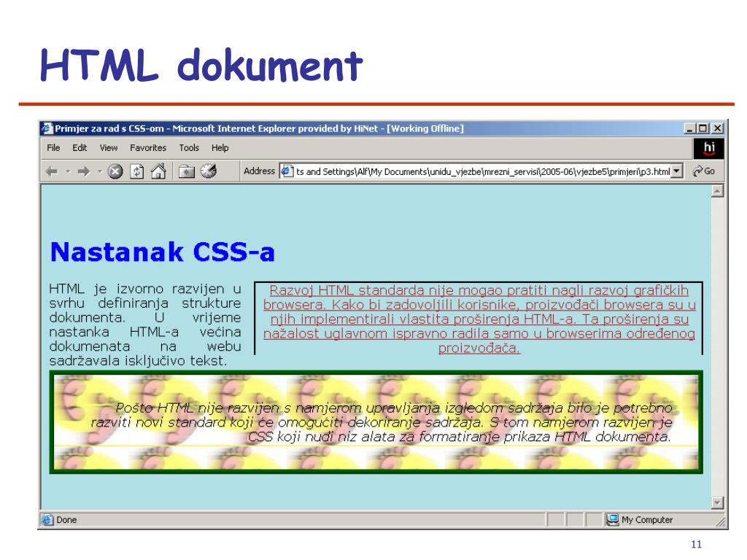Viewport: 747px width, 560px height.
Task: Click the page icon in the address bar
Action: (x=287, y=171)
